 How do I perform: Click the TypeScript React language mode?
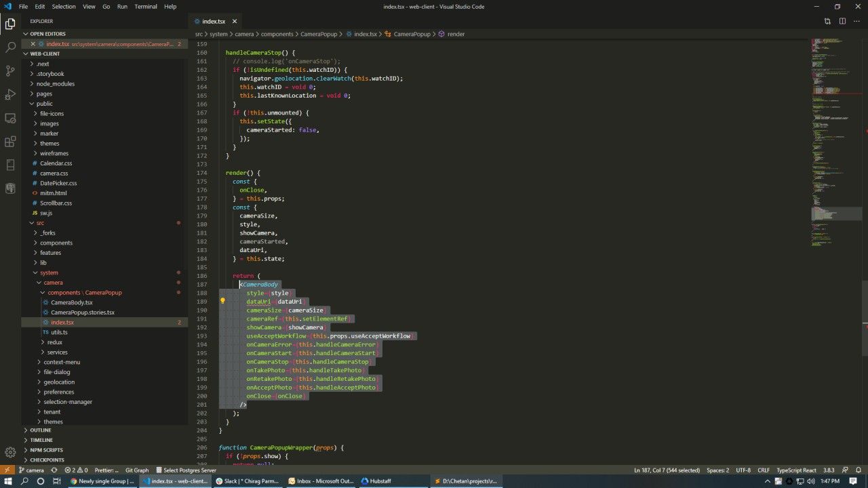pyautogui.click(x=796, y=470)
